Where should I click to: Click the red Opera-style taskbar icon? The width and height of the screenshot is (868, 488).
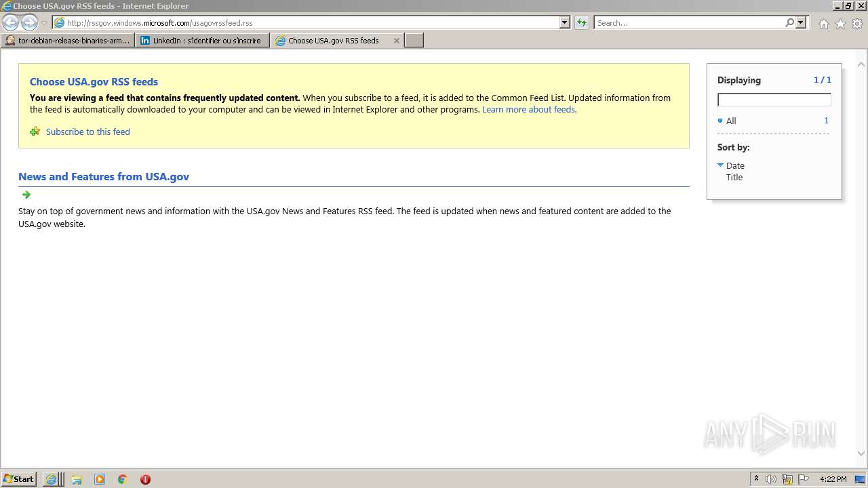point(145,479)
